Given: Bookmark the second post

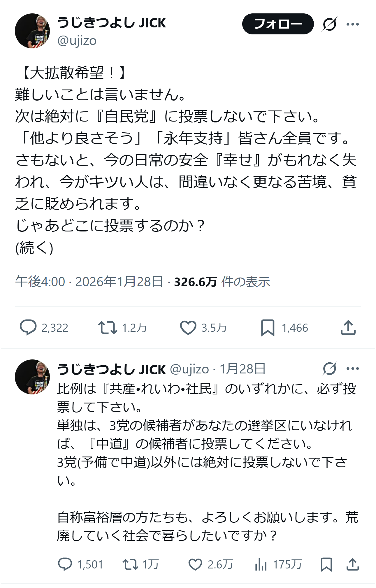Looking at the screenshot, I should [326, 564].
